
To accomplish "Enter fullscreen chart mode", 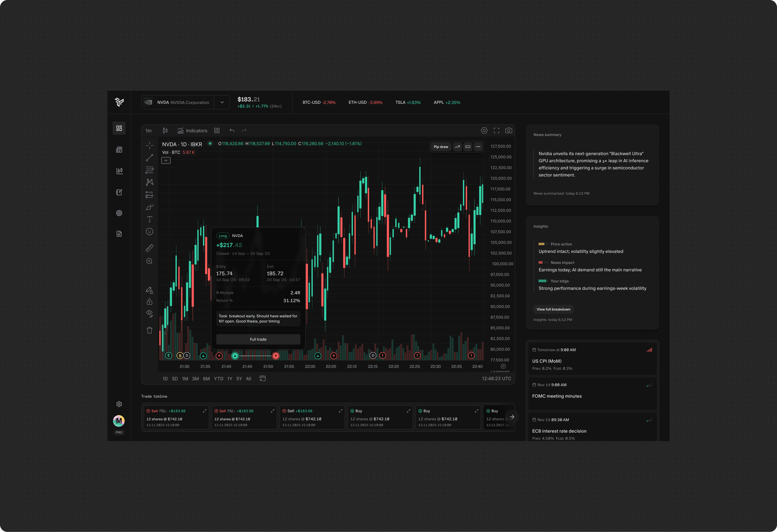I will click(497, 130).
